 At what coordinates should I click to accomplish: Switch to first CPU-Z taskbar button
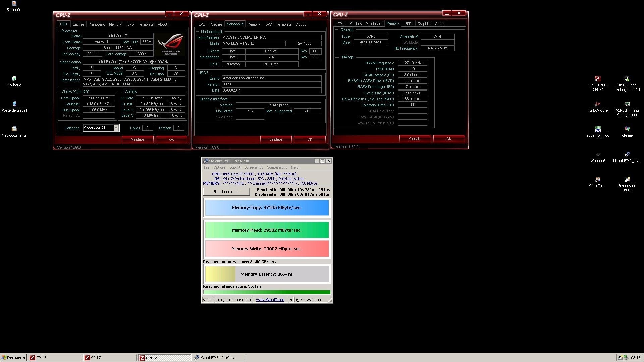pyautogui.click(x=55, y=358)
